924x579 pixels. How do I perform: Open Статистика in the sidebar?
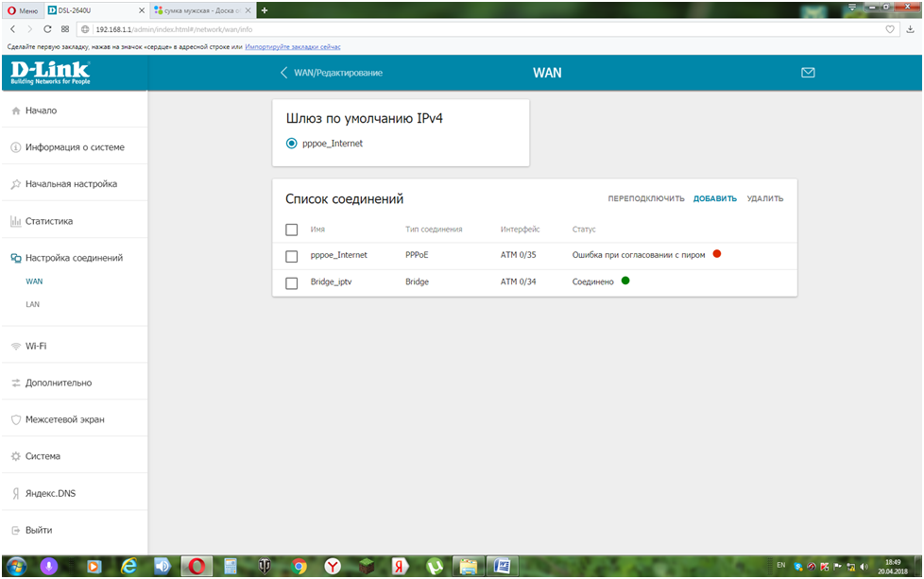[x=75, y=221]
